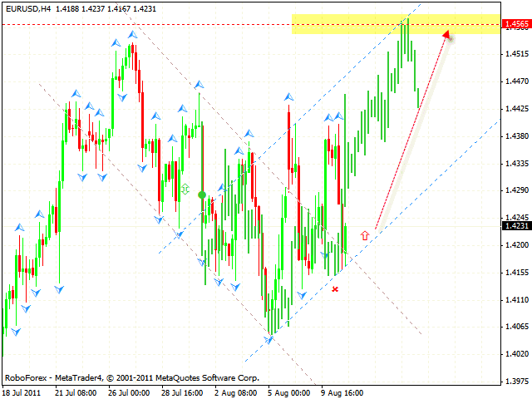
Task: Select the 1.4425 price axis label
Action: [x=517, y=109]
